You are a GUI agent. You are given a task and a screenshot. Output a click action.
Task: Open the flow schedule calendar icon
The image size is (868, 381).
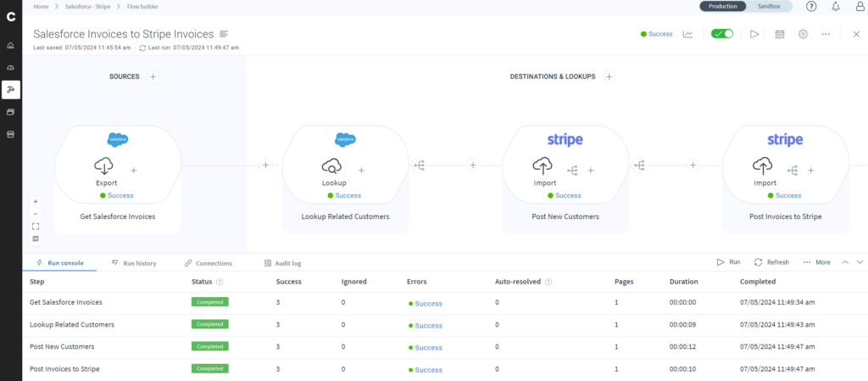780,34
